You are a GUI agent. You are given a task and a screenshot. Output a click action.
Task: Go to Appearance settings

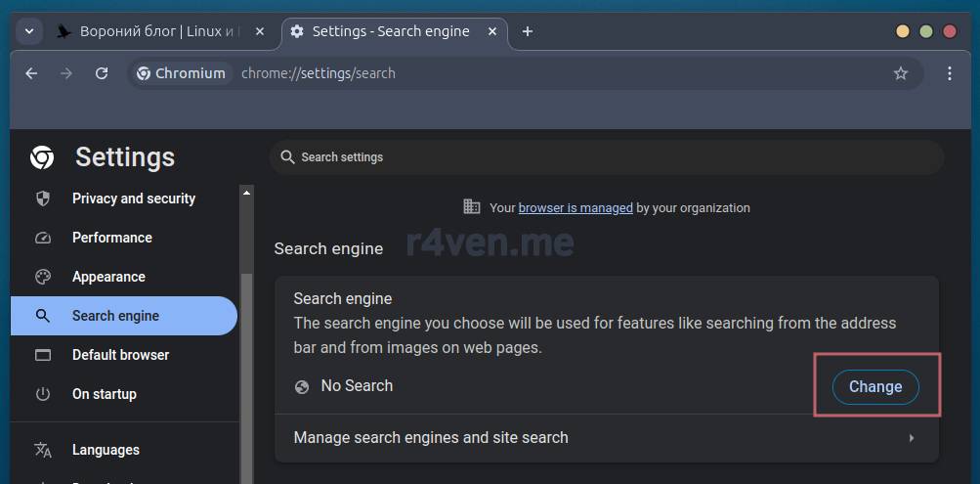click(108, 277)
